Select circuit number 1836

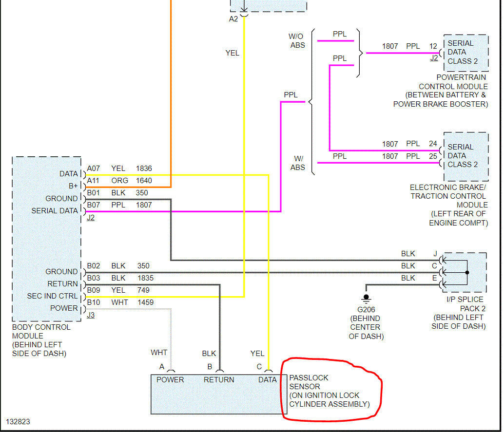click(144, 169)
